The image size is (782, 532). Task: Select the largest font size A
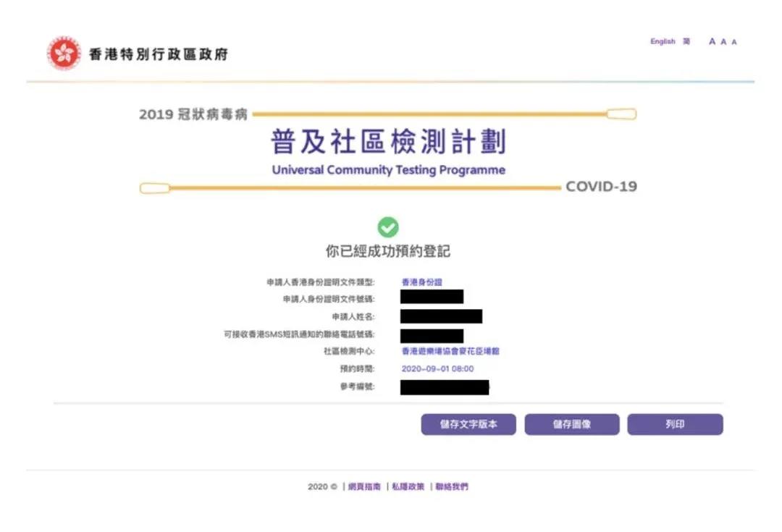click(712, 42)
